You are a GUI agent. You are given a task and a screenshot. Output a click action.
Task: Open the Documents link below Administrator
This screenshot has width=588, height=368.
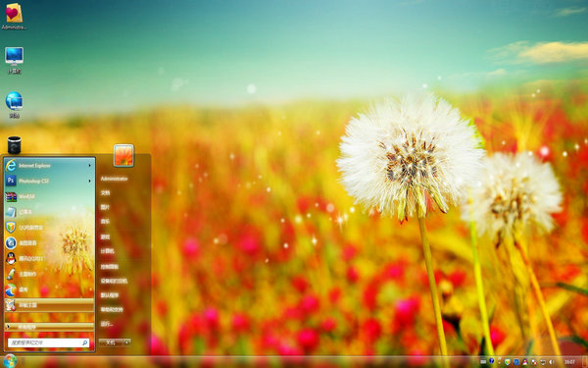point(105,193)
